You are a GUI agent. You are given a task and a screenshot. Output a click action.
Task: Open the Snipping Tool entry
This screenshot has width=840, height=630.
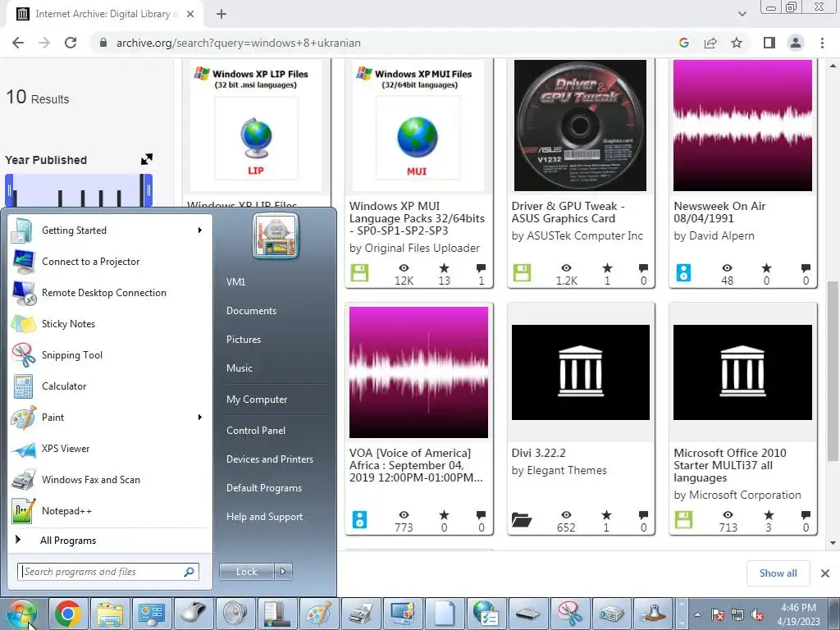coord(110,354)
